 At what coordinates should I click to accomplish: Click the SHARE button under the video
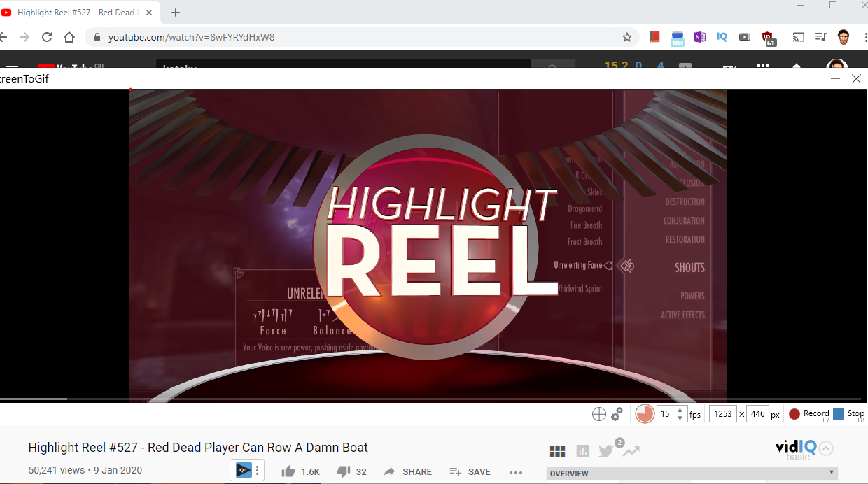pos(408,472)
